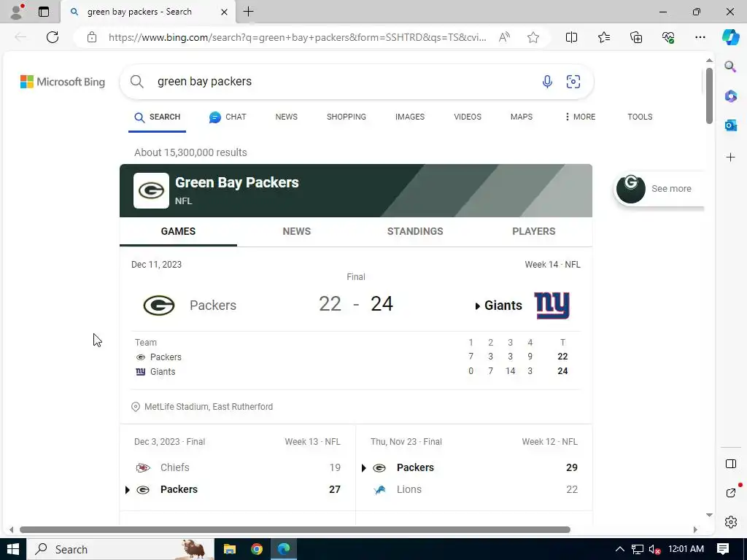This screenshot has width=747, height=560.
Task: Expand the MORE dropdown menu
Action: (x=580, y=117)
